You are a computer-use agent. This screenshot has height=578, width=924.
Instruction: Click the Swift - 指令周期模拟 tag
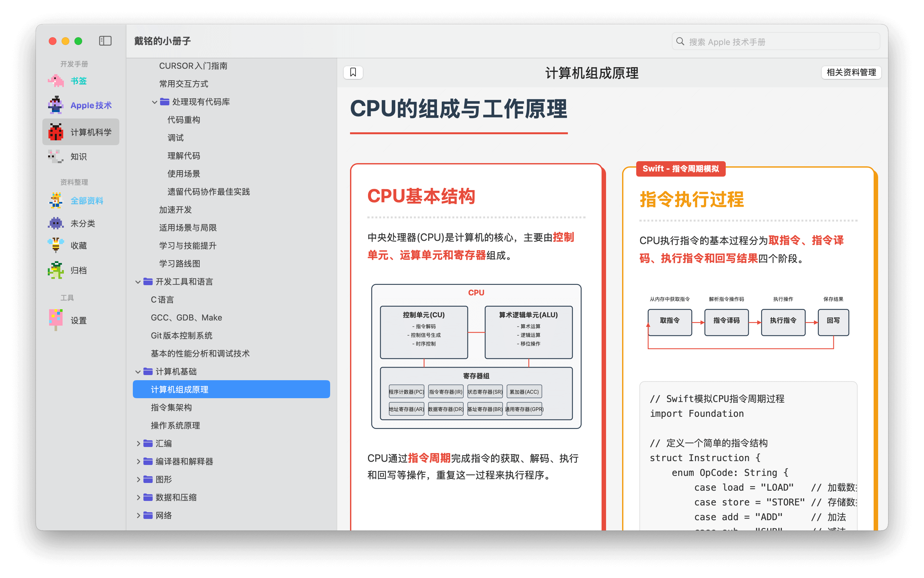click(680, 169)
